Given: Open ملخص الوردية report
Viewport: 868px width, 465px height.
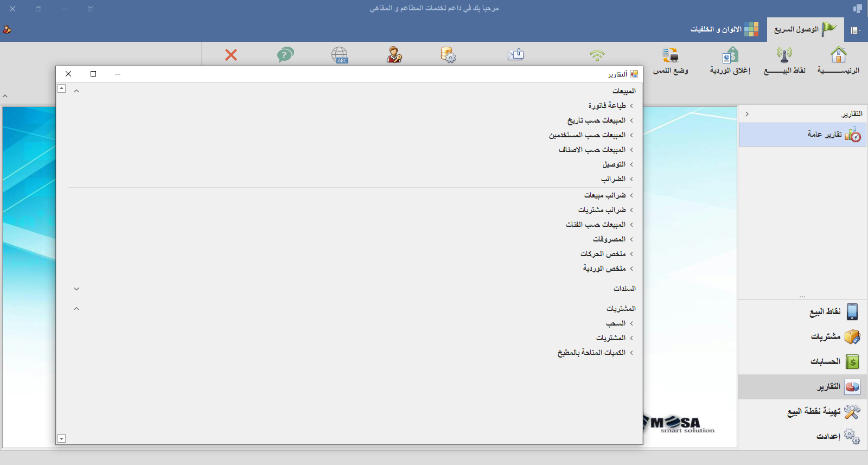Looking at the screenshot, I should click(x=604, y=269).
